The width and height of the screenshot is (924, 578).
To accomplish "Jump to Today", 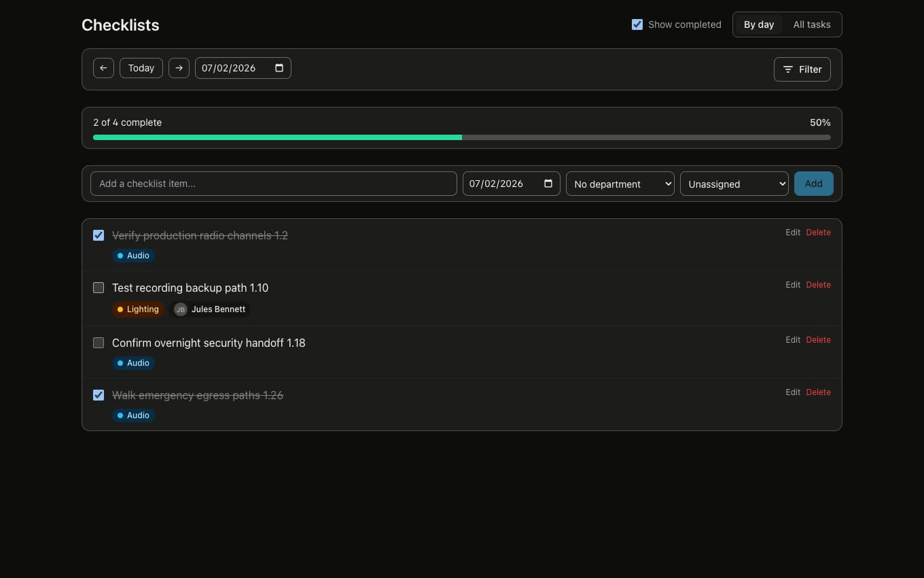I will [141, 68].
